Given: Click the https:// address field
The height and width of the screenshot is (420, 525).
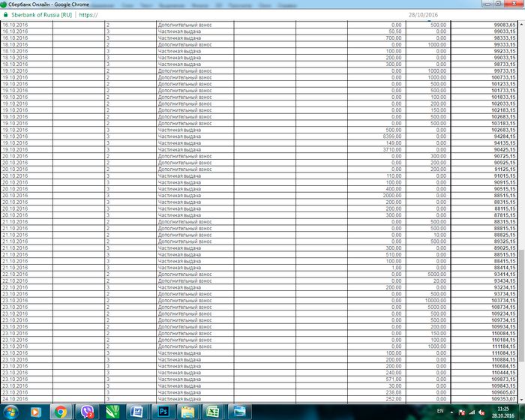Looking at the screenshot, I should 88,15.
